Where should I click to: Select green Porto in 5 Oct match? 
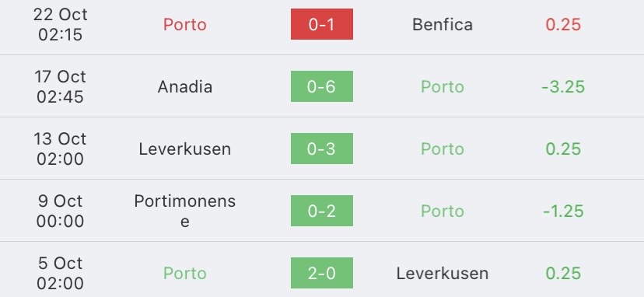[185, 273]
